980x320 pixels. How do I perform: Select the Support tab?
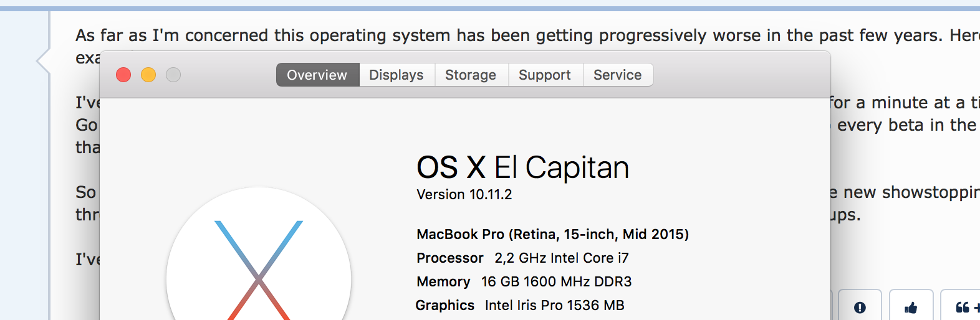(x=545, y=75)
